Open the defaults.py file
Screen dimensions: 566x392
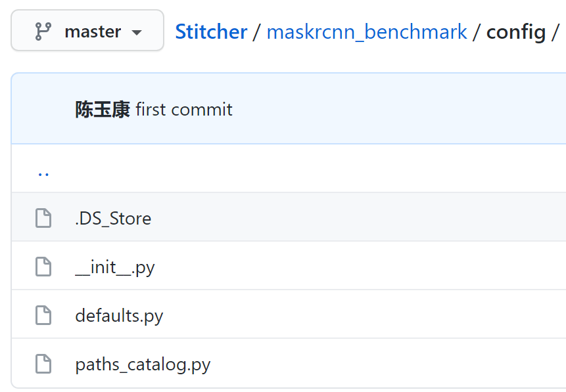118,315
